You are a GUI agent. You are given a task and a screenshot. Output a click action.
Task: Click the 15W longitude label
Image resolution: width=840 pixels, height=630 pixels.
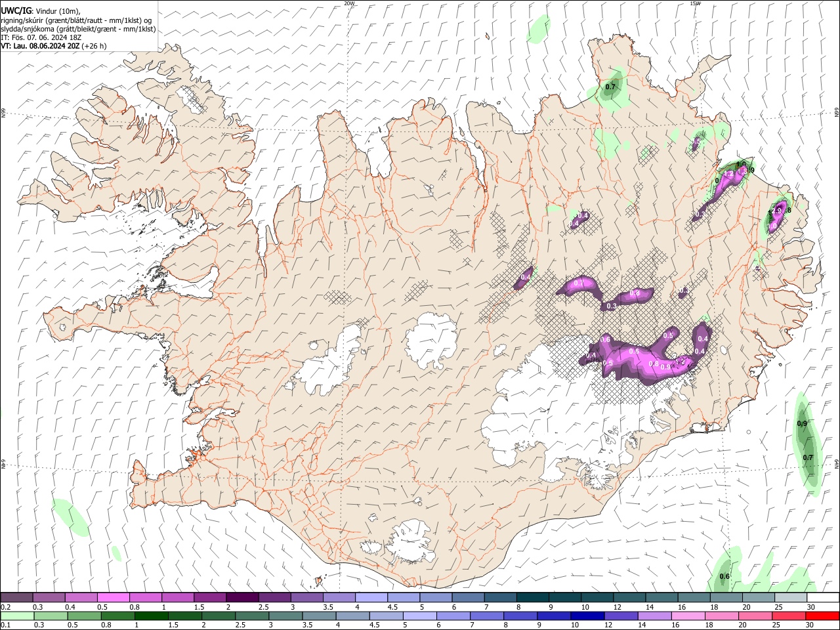coord(695,3)
